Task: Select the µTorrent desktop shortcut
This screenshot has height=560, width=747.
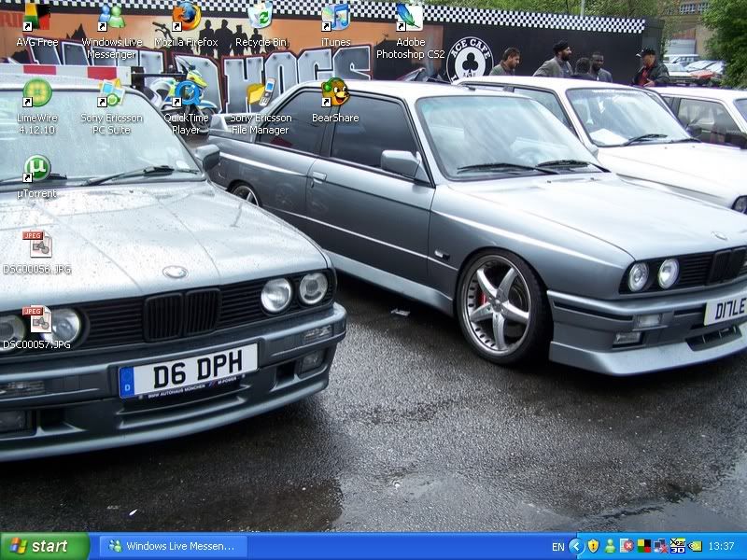Action: coord(37,169)
